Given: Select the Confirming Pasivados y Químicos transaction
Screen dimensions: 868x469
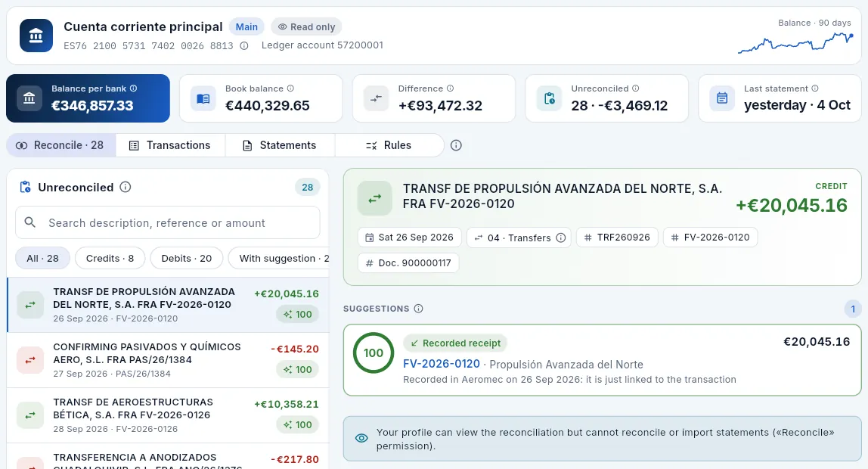Looking at the screenshot, I should pyautogui.click(x=168, y=360).
